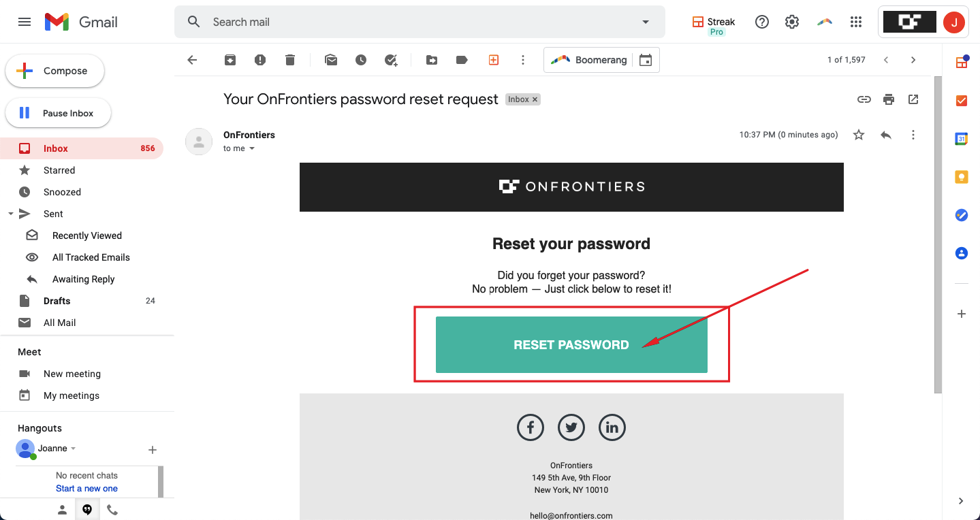Report spam with the exclamation icon
Screen dimensions: 980x520
(260, 60)
